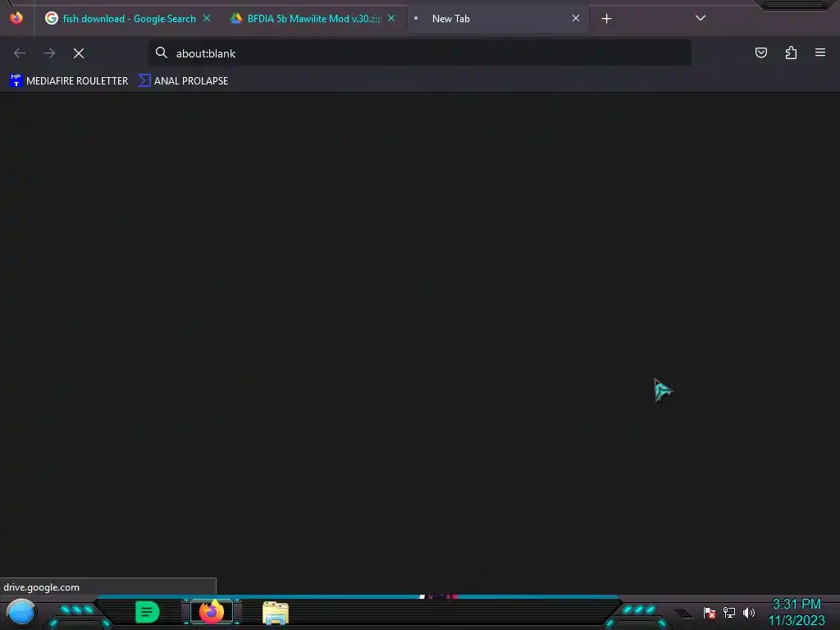Click the Firefox logo icon beside tabs
840x630 pixels.
(x=16, y=18)
